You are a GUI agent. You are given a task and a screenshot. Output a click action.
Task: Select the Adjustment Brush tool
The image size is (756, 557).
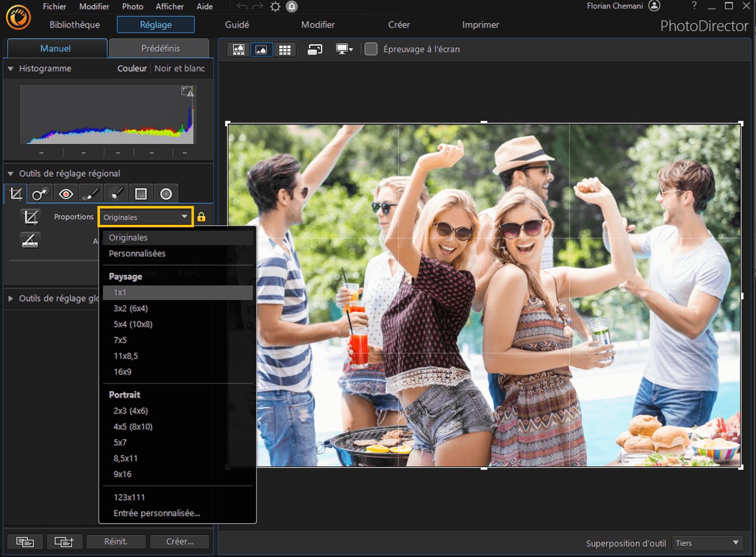point(91,193)
